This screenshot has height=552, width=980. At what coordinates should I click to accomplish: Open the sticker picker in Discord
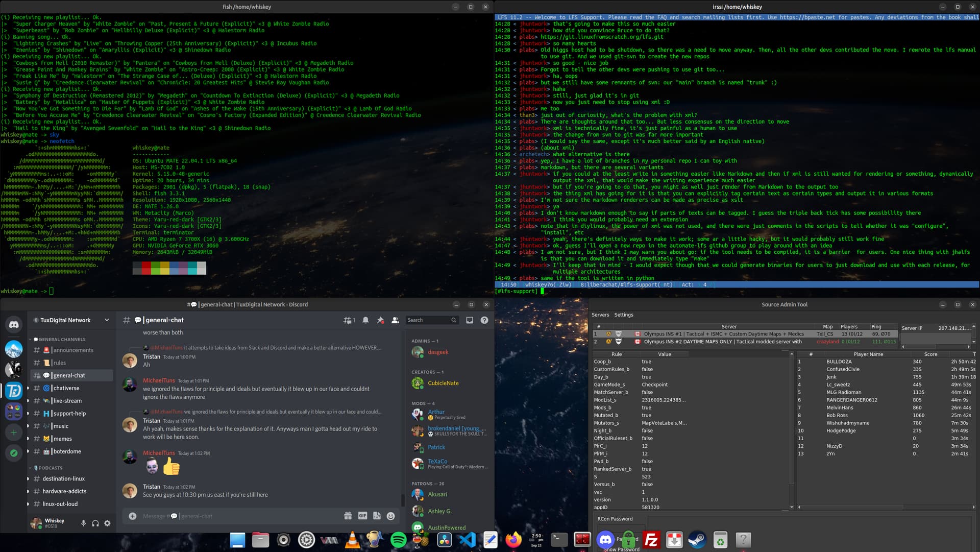[377, 516]
